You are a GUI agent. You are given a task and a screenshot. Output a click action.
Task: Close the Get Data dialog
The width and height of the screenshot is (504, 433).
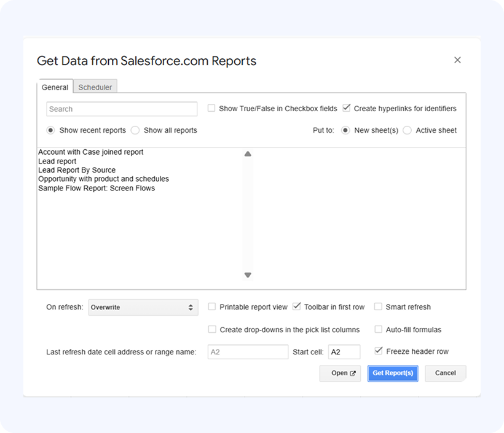pyautogui.click(x=457, y=60)
